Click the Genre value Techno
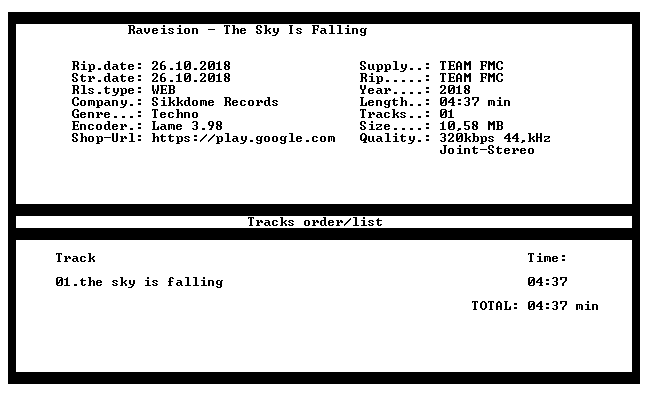Screen dimensions: 648x420 click(x=175, y=114)
